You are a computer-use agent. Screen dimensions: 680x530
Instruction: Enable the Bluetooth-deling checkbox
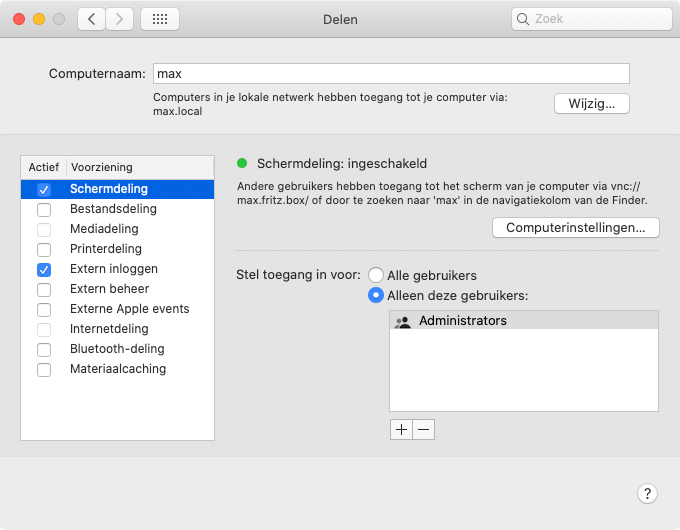(x=44, y=350)
